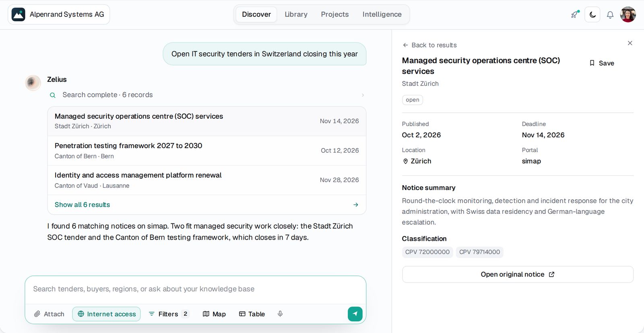Click the Nov 14, 2026 deadline value in detail panel

[x=543, y=135]
